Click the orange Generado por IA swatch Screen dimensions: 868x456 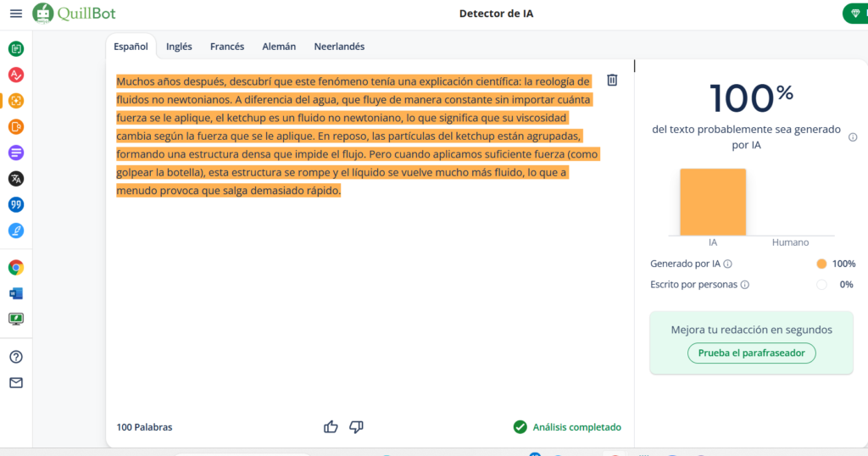[821, 264]
